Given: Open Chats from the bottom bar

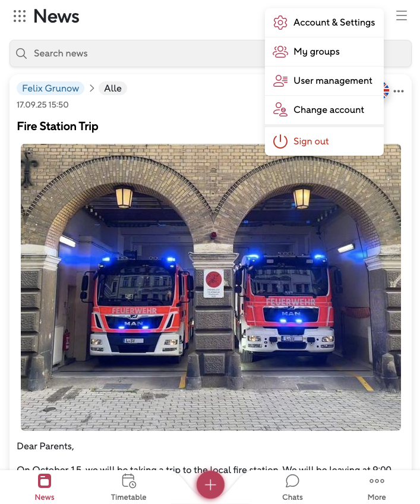Looking at the screenshot, I should click(x=292, y=487).
